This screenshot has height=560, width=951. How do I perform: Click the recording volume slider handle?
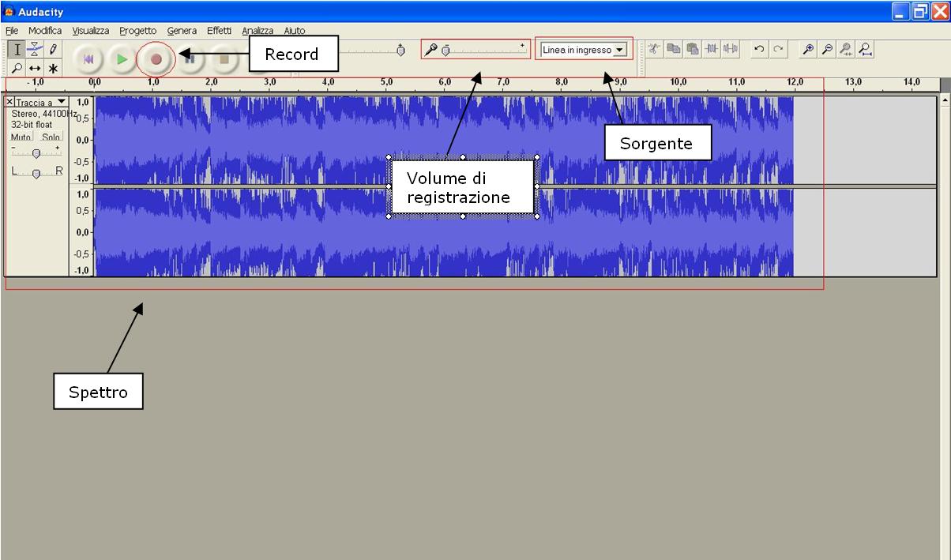445,51
